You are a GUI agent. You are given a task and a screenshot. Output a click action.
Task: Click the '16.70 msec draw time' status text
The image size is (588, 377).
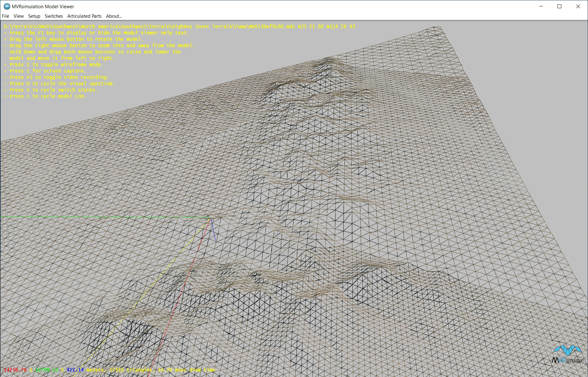tap(186, 370)
